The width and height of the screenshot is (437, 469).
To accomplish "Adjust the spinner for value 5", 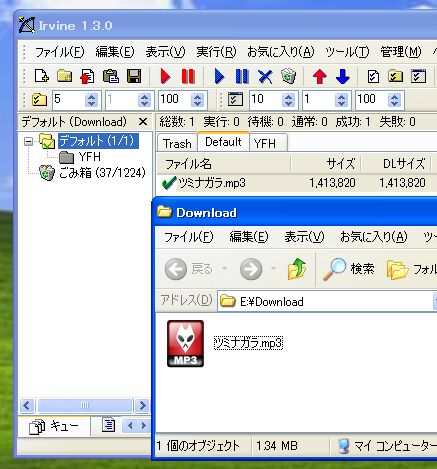I will tap(91, 100).
